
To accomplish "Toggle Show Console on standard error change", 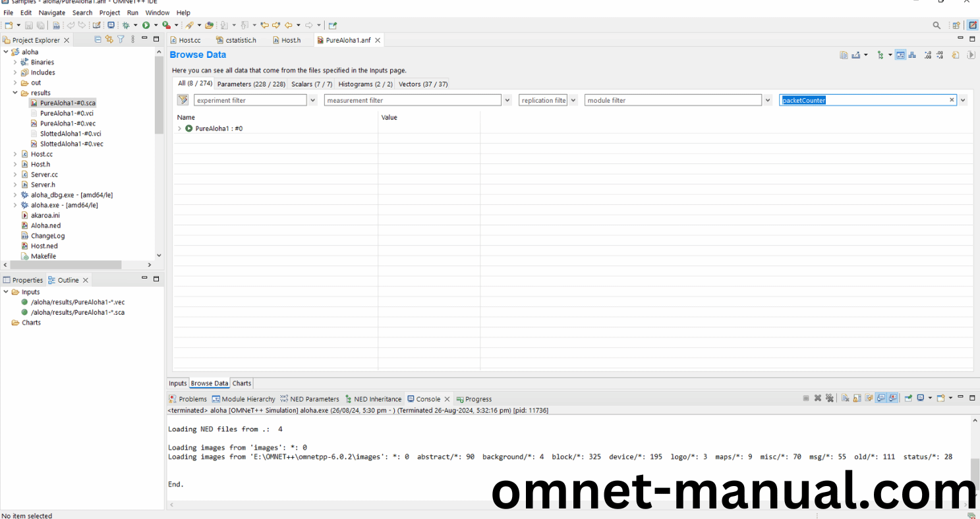I will pos(892,398).
